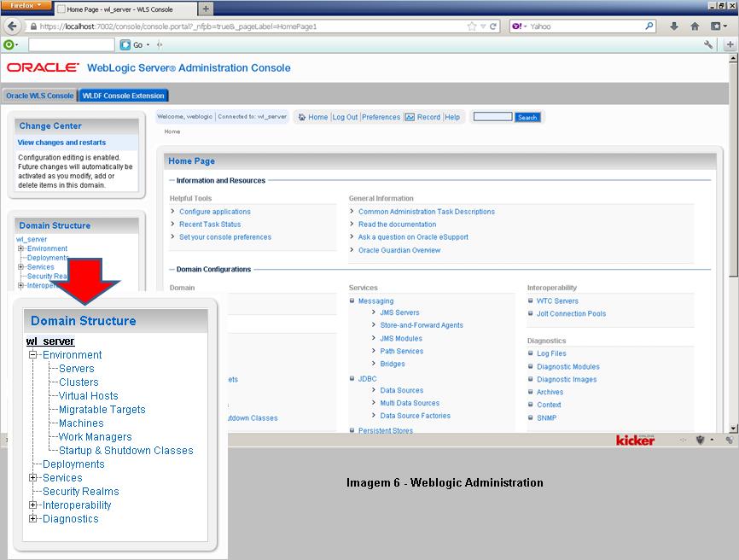Click the Record icon in console toolbar
739x560 pixels.
(x=410, y=117)
